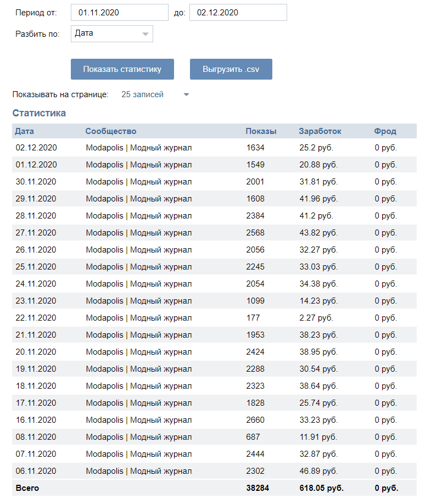
Task: Click the 'Всего' total row
Action: point(214,488)
